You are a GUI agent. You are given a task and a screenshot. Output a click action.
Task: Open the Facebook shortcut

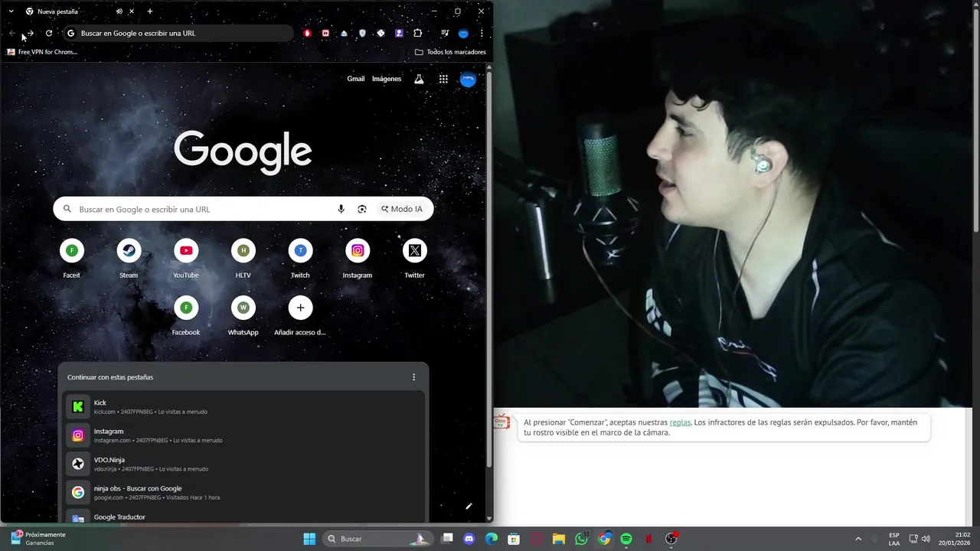[x=186, y=316]
